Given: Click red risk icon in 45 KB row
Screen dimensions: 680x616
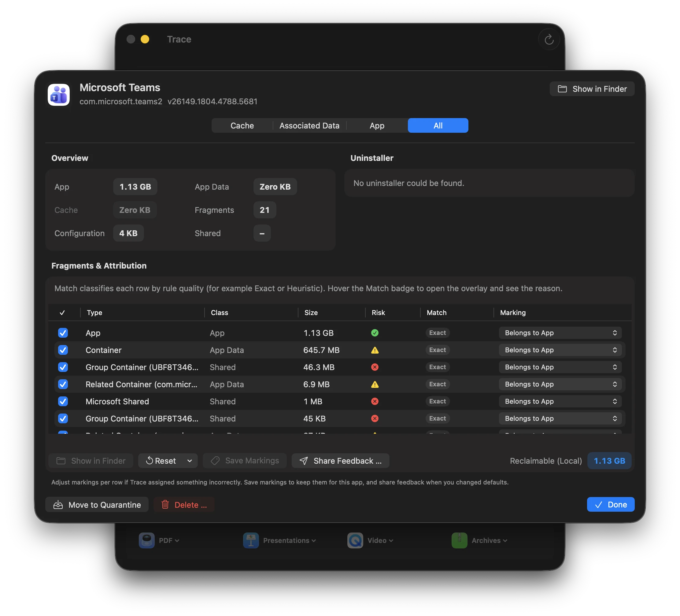Looking at the screenshot, I should click(375, 419).
